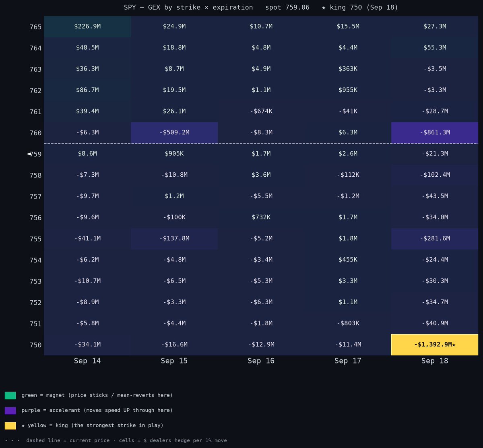Click the -$16.6M cell at strike 750
The image size is (483, 448).
(x=174, y=345)
